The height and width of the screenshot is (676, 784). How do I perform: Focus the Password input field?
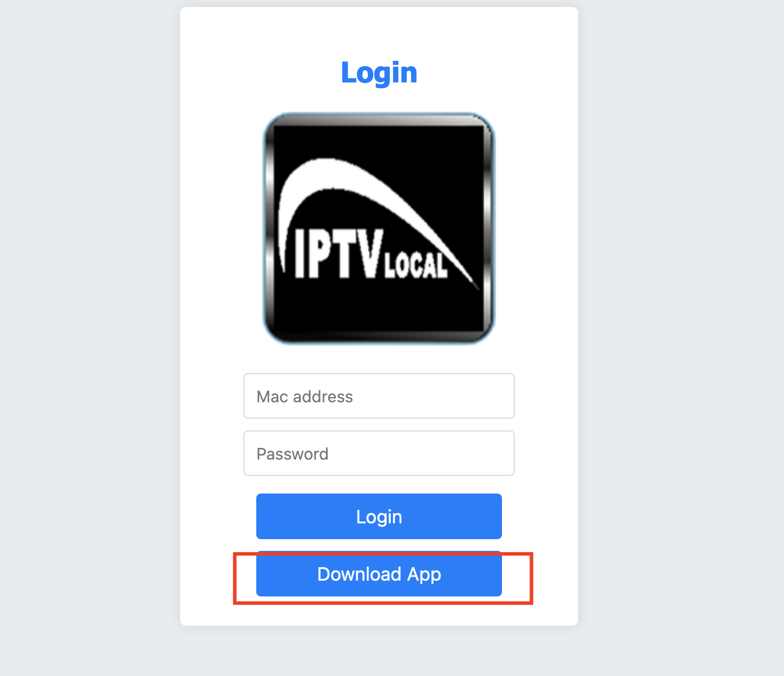(x=379, y=453)
